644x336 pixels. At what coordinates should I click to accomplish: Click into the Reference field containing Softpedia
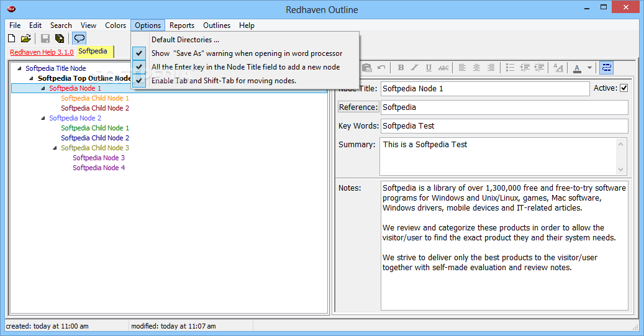click(x=504, y=107)
